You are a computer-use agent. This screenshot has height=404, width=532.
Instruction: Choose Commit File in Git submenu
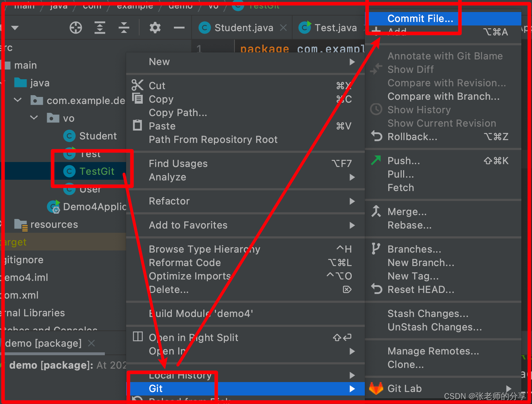pyautogui.click(x=443, y=18)
